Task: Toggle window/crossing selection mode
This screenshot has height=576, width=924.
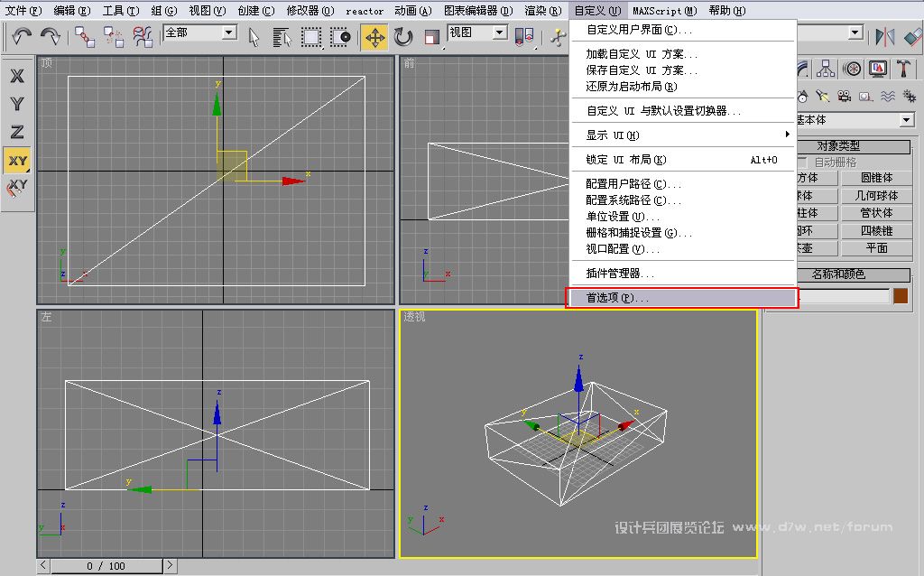Action: point(340,37)
